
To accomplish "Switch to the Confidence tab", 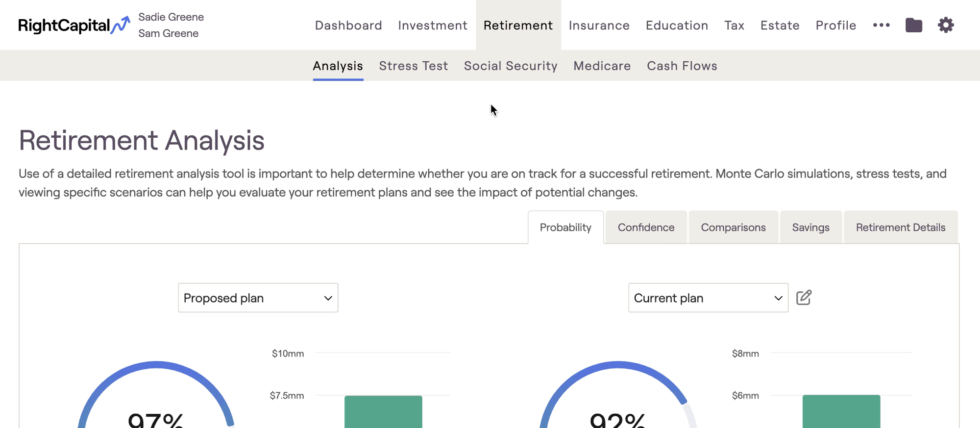I will click(646, 227).
